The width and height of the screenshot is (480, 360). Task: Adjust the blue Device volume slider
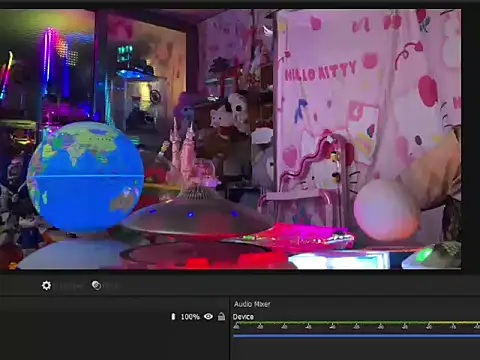pos(356,336)
